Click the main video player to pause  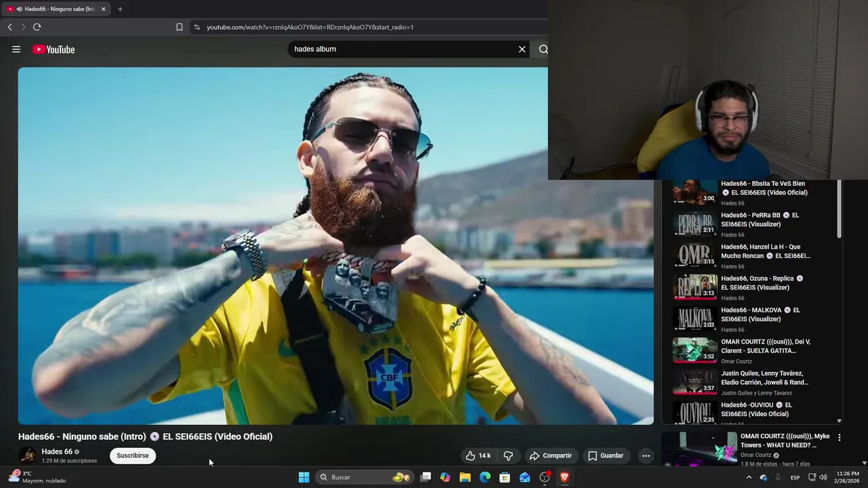(336, 245)
